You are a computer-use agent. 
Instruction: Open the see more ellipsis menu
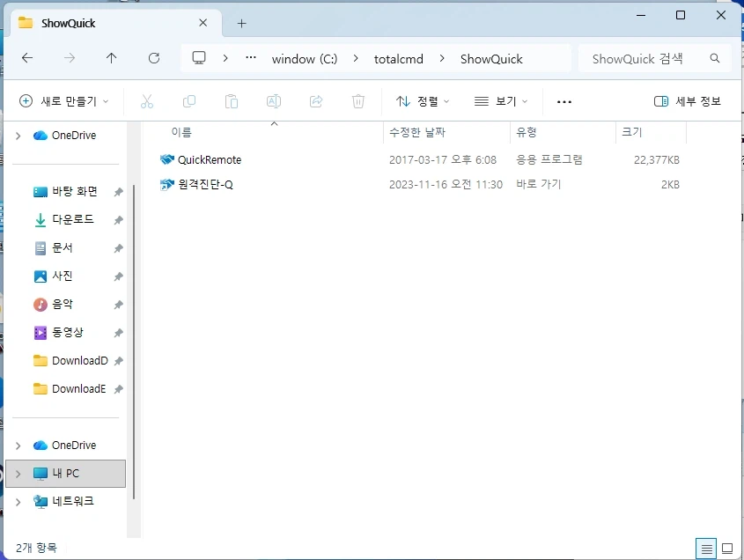coord(564,100)
